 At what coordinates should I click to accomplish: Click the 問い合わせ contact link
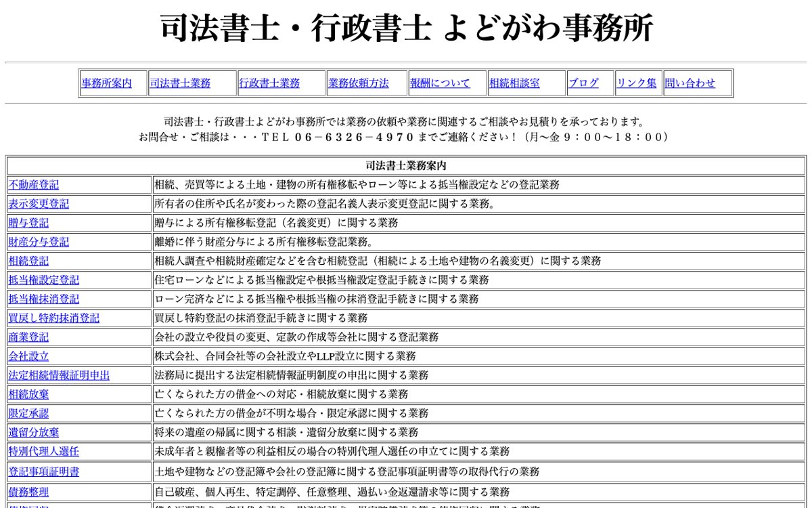click(690, 83)
